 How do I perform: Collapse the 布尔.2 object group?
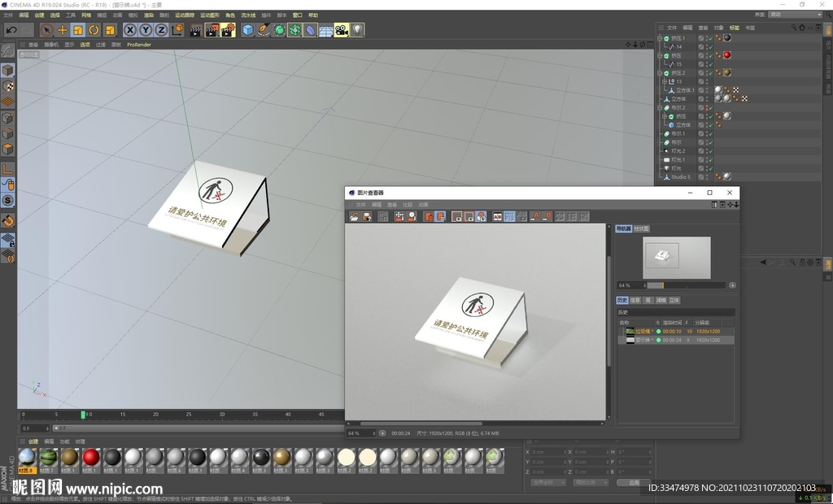point(660,107)
